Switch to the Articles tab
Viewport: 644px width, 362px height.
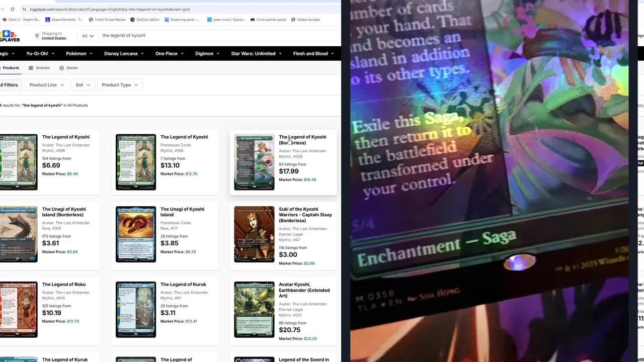[x=39, y=68]
